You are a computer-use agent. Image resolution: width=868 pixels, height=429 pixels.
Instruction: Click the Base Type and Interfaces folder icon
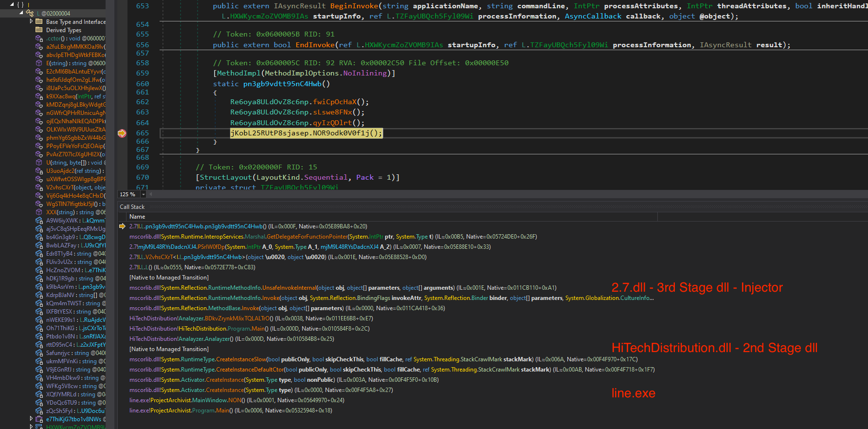point(39,21)
